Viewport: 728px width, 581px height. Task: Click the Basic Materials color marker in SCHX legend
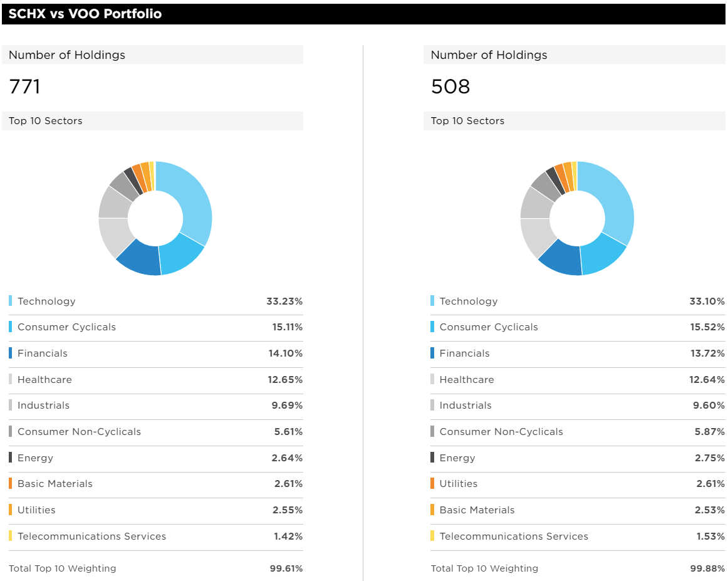[9, 484]
